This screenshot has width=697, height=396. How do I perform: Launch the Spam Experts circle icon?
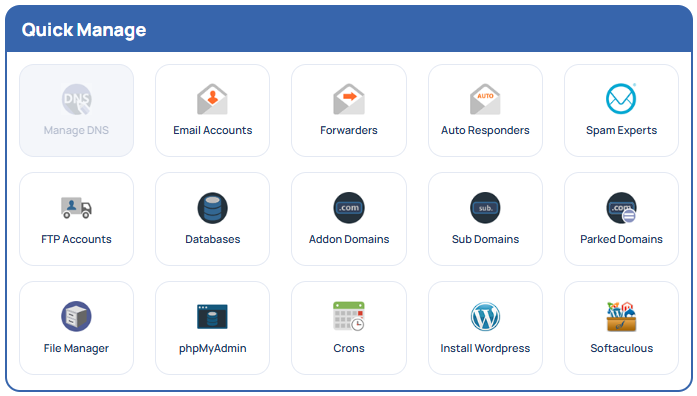[x=621, y=99]
